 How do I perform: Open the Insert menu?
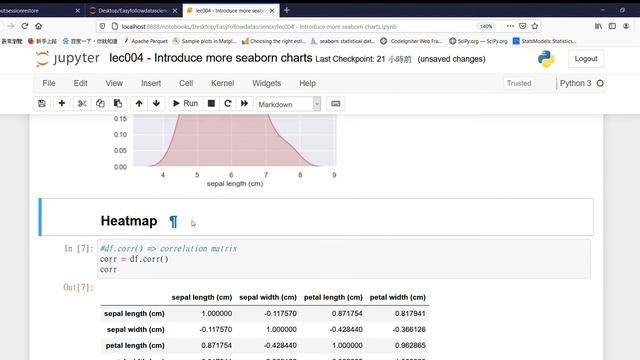(151, 83)
